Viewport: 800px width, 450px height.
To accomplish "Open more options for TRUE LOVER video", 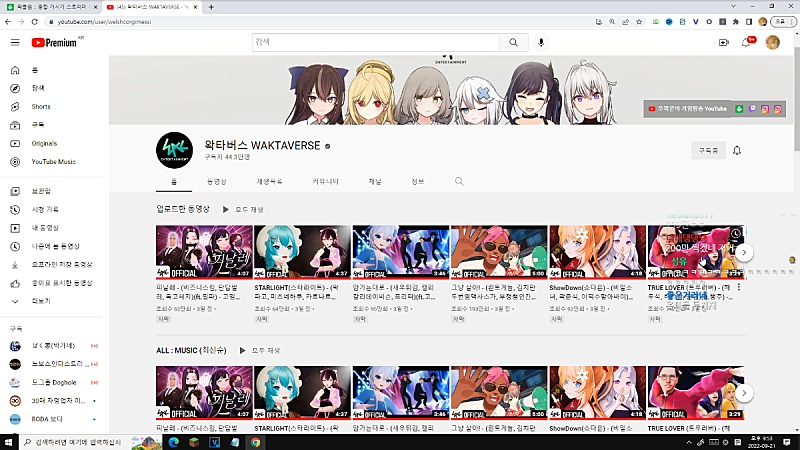I will (739, 288).
